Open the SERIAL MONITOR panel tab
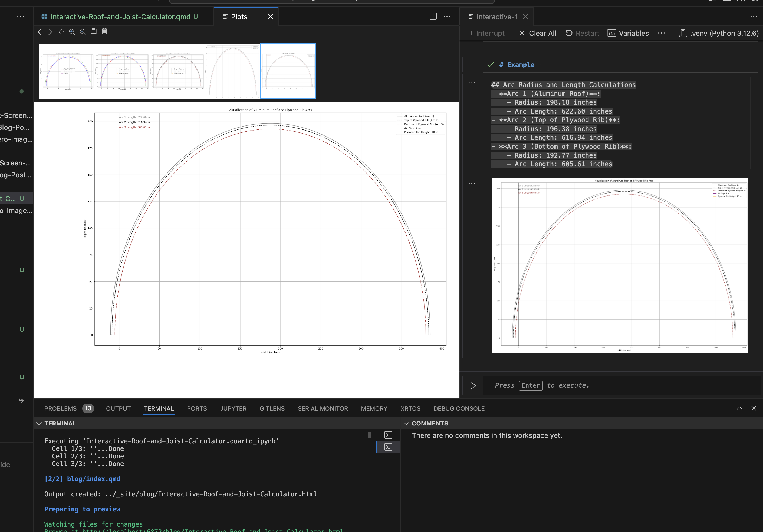Viewport: 763px width, 532px height. click(x=323, y=408)
